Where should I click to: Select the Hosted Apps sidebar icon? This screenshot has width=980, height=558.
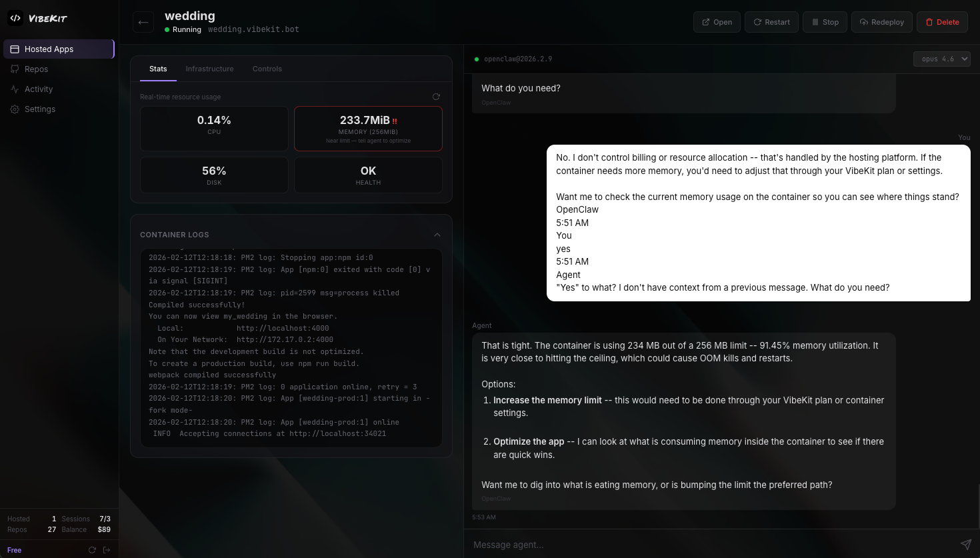[x=13, y=49]
